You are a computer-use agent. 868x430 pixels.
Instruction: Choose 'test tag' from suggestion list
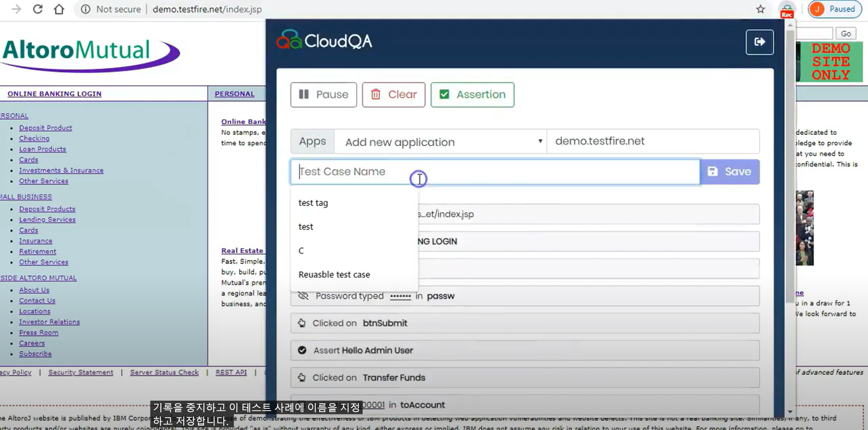313,203
